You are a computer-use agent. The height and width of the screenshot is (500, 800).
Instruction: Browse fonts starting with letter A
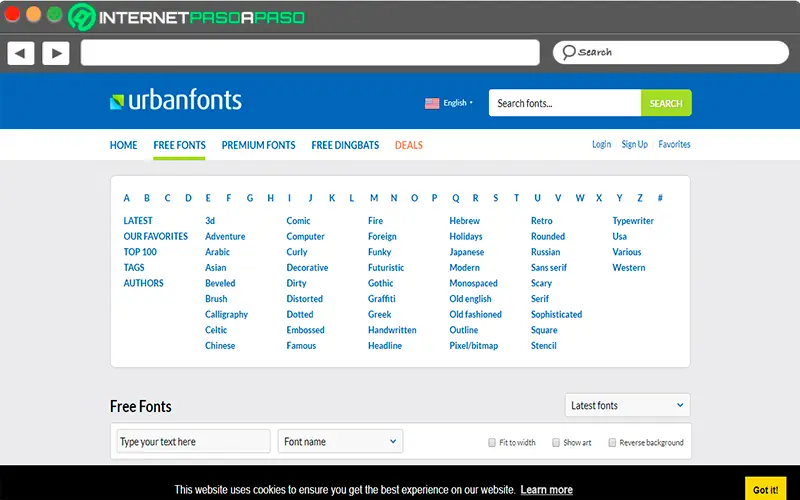pyautogui.click(x=127, y=198)
